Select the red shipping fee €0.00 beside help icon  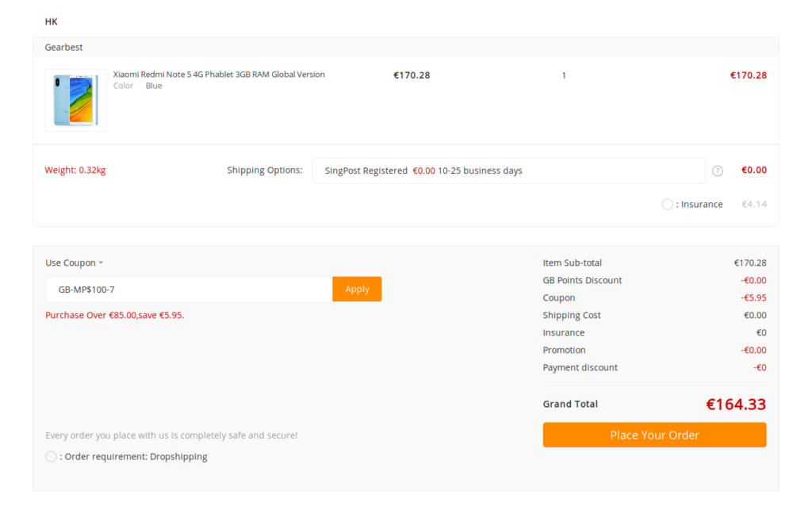coord(754,171)
